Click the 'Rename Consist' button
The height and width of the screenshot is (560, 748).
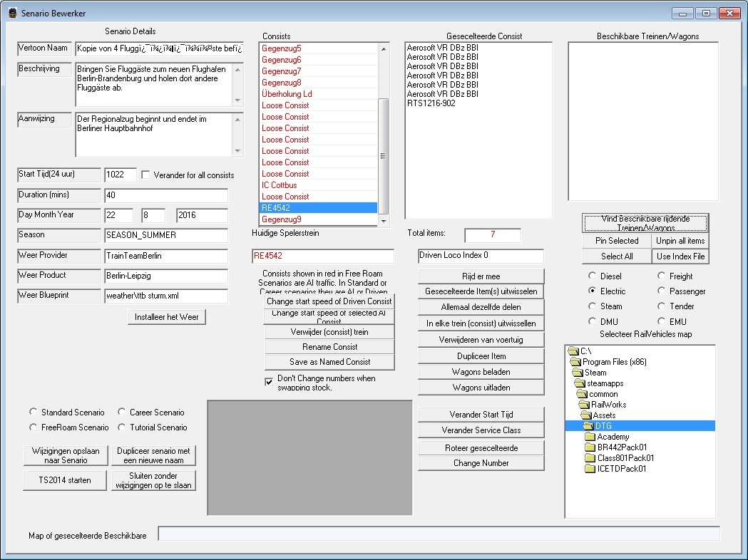point(329,347)
